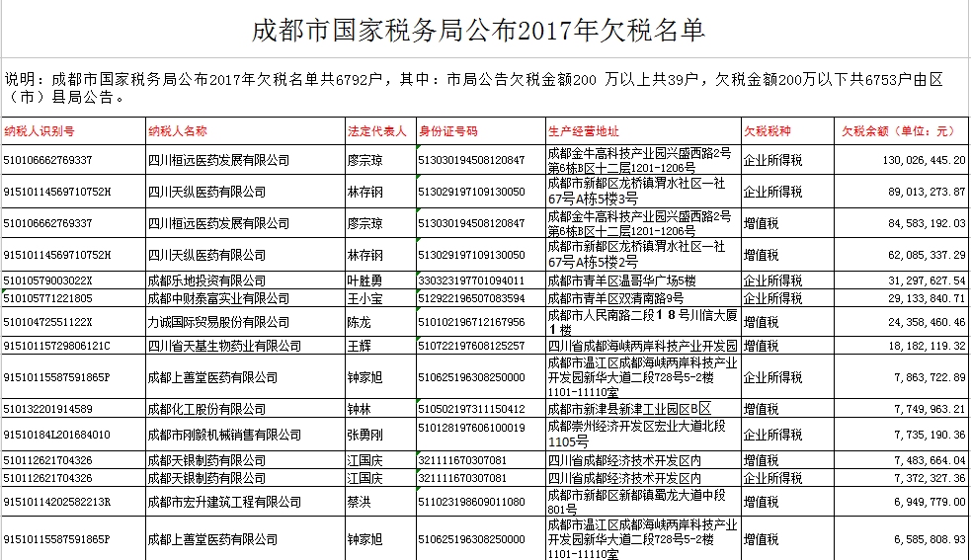Select the 欠税税种 column header
This screenshot has height=560, width=971.
[x=768, y=131]
